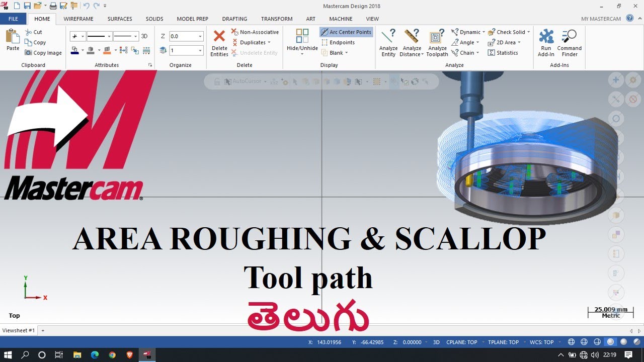644x362 pixels.
Task: Expand Chain analyze dropdown
Action: tap(478, 53)
